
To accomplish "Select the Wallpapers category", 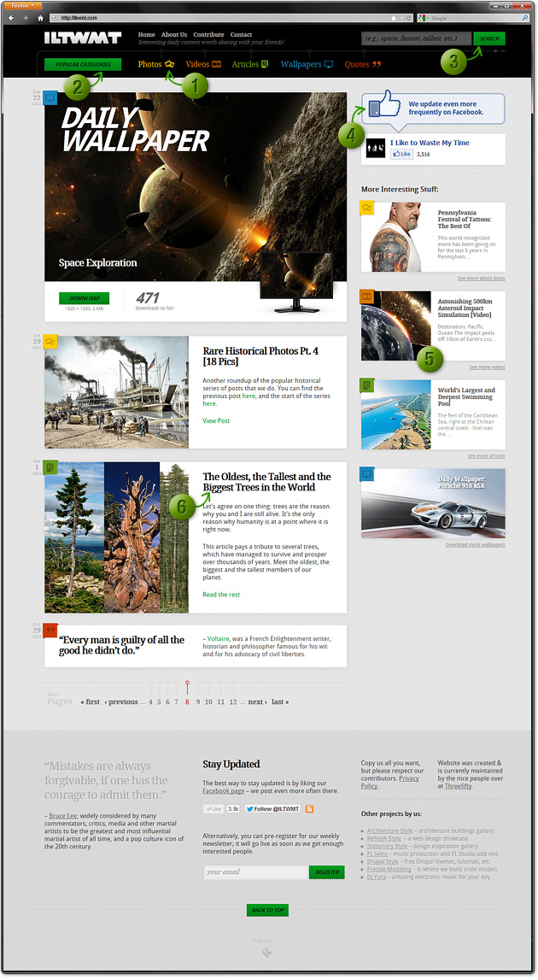I will [x=307, y=64].
